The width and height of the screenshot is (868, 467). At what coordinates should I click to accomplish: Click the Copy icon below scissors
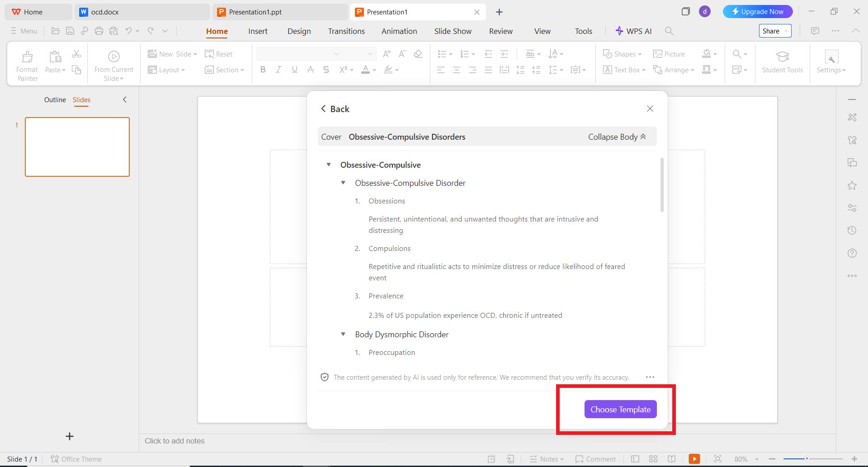coord(76,70)
